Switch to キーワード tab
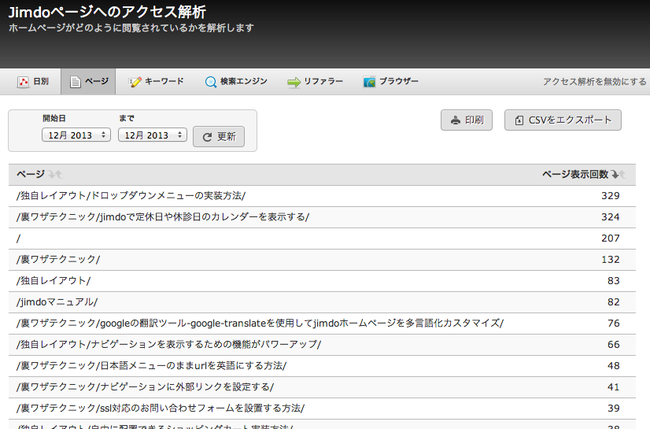650x429 pixels. (156, 82)
